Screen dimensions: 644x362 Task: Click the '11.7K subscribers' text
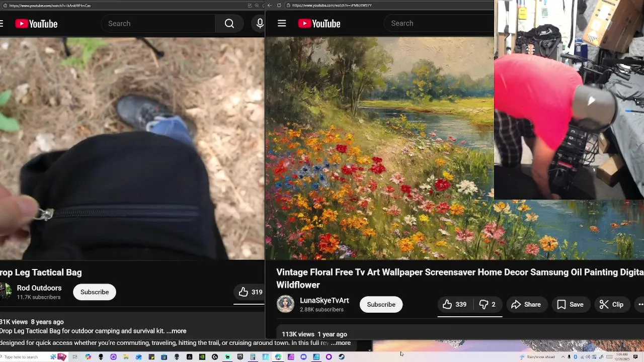[x=39, y=297]
